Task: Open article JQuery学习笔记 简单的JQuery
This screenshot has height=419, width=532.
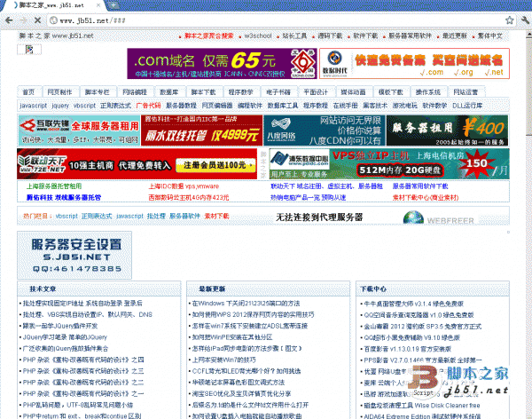Action: click(x=65, y=337)
